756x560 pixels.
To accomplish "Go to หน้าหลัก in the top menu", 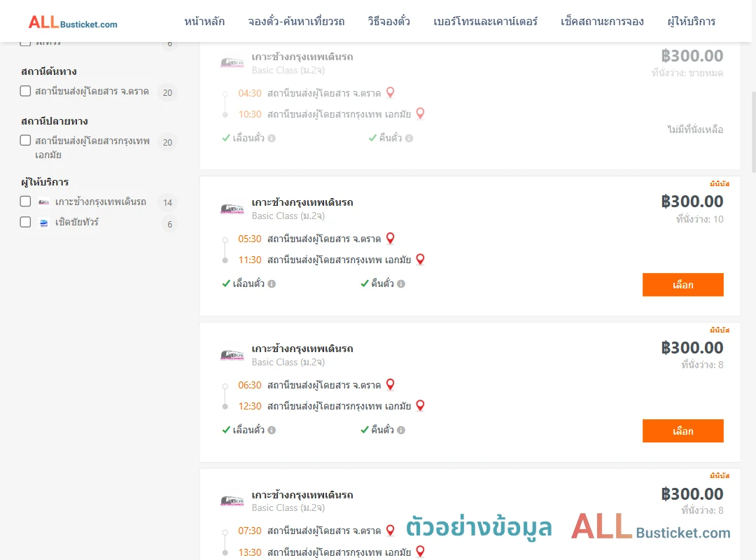I will click(204, 21).
